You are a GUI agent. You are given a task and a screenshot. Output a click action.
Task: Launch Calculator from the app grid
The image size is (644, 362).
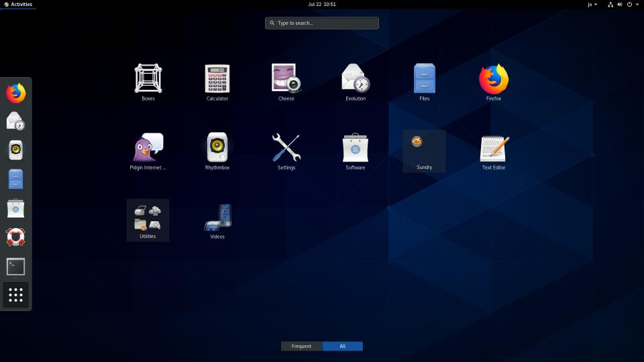coord(217,82)
